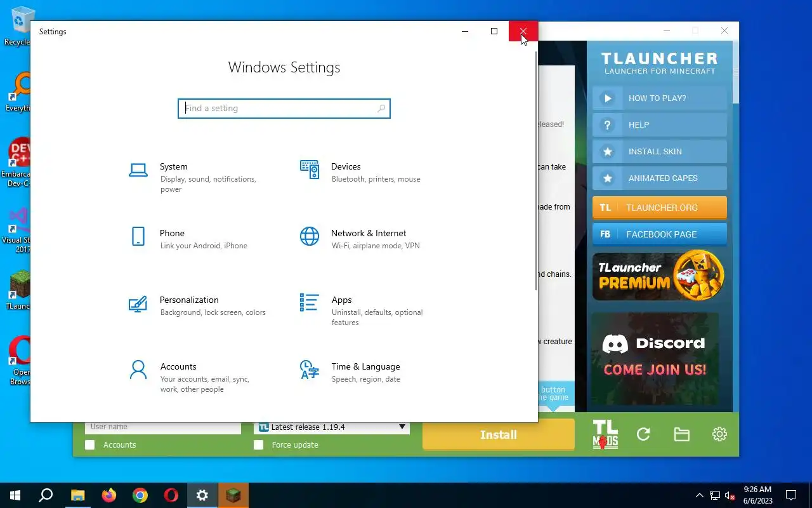Screen dimensions: 812x508
Task: Open Devices settings icon
Action: tap(310, 170)
